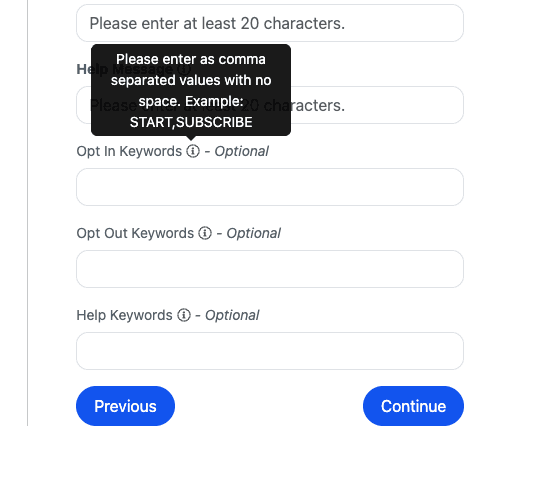Click Optional text beside Opt In Keywords
This screenshot has width=541, height=488.
click(242, 151)
